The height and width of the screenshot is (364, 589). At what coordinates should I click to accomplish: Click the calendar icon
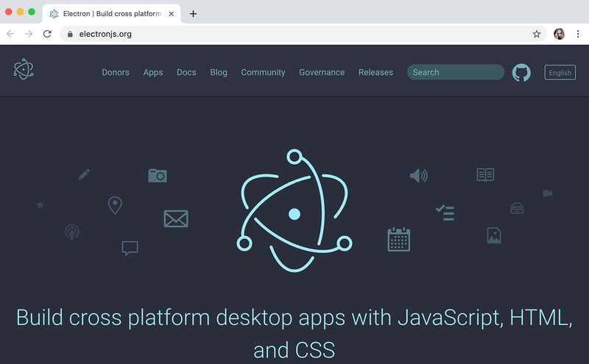tap(398, 240)
